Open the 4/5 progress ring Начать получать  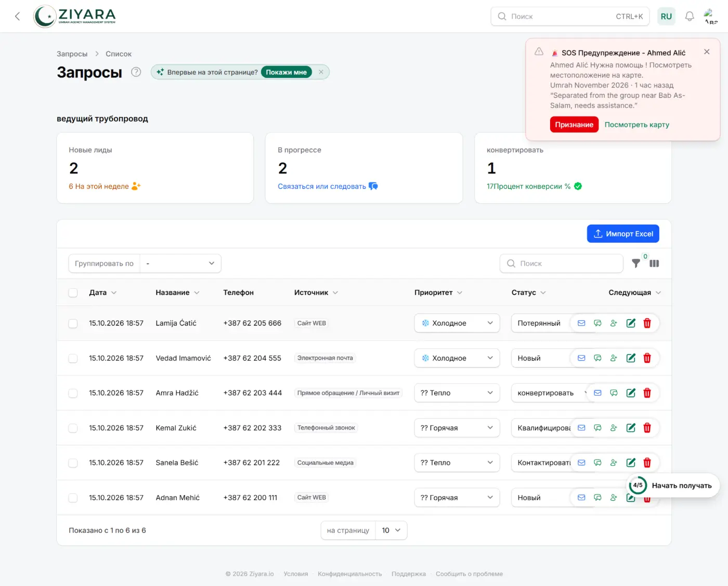(x=672, y=486)
